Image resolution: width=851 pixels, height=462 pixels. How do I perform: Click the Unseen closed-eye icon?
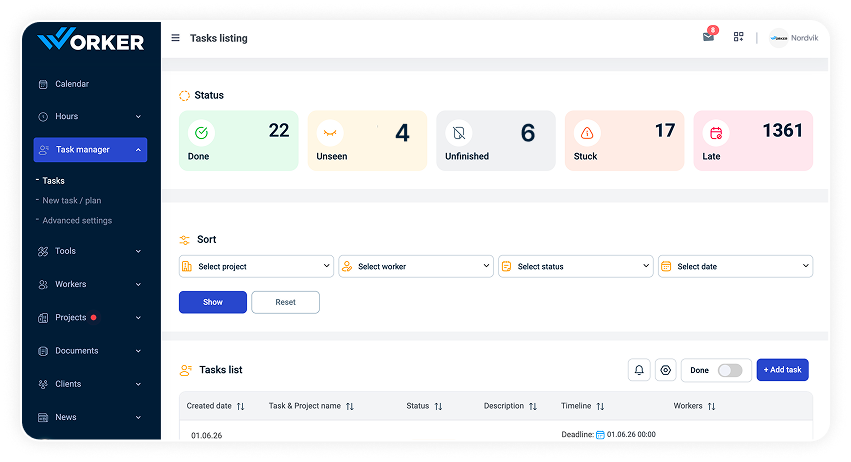coord(329,132)
